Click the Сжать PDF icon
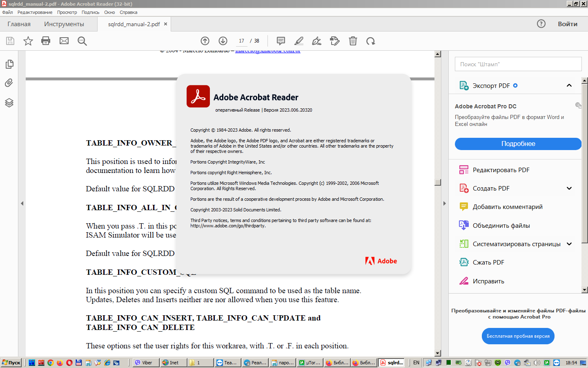 464,262
